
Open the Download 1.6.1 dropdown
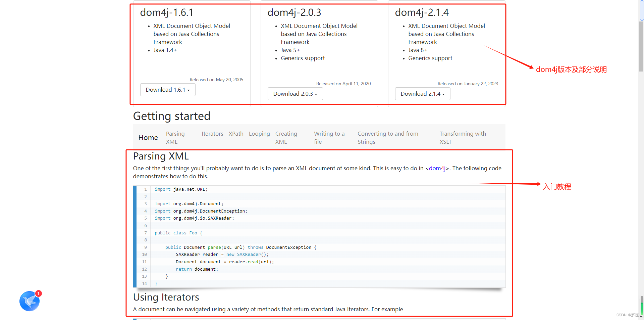168,90
